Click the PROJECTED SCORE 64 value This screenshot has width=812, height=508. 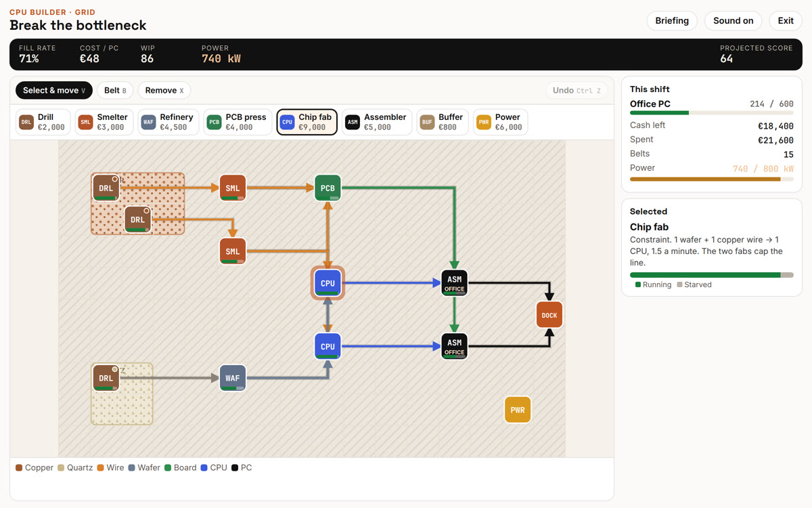726,59
